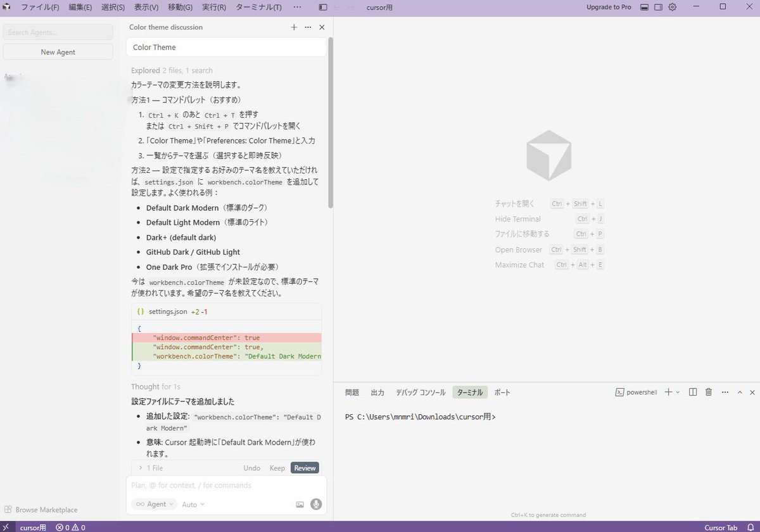Click the Review button
760x532 pixels.
tap(305, 468)
